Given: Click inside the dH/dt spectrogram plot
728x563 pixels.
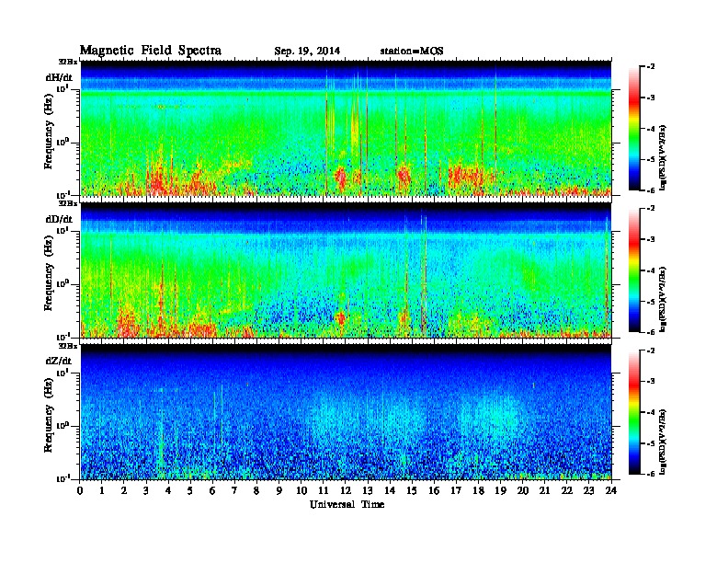Looking at the screenshot, I should pyautogui.click(x=346, y=128).
